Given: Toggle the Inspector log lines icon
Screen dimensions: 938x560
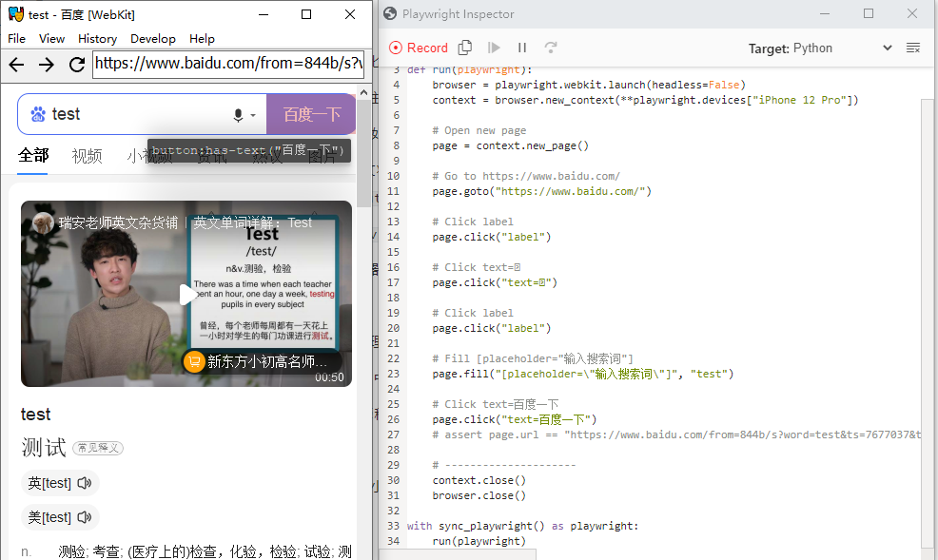Looking at the screenshot, I should click(913, 48).
